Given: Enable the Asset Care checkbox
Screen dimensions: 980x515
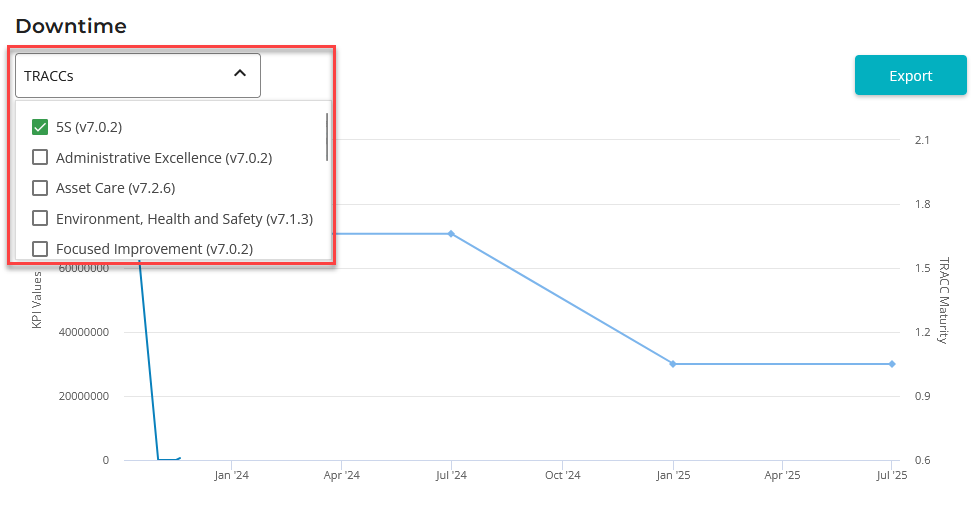Looking at the screenshot, I should point(40,187).
